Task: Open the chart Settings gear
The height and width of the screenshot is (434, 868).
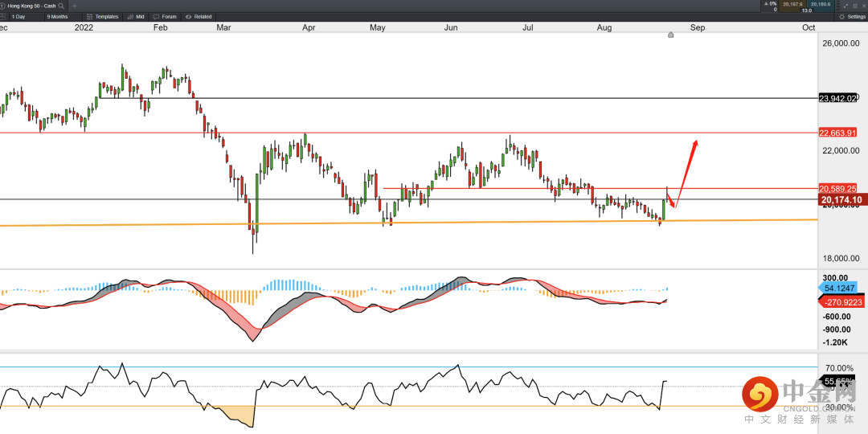Action: [x=852, y=16]
